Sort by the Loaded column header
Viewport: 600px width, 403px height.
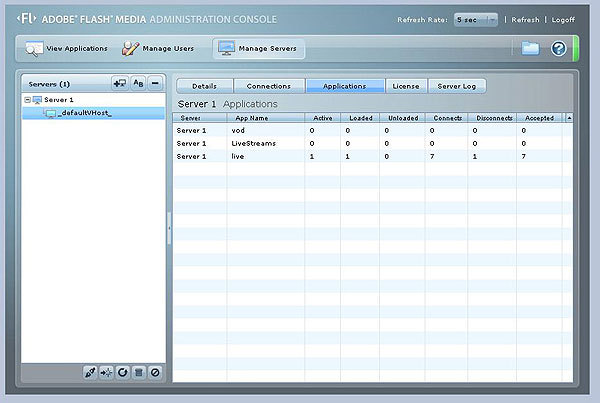coord(360,118)
